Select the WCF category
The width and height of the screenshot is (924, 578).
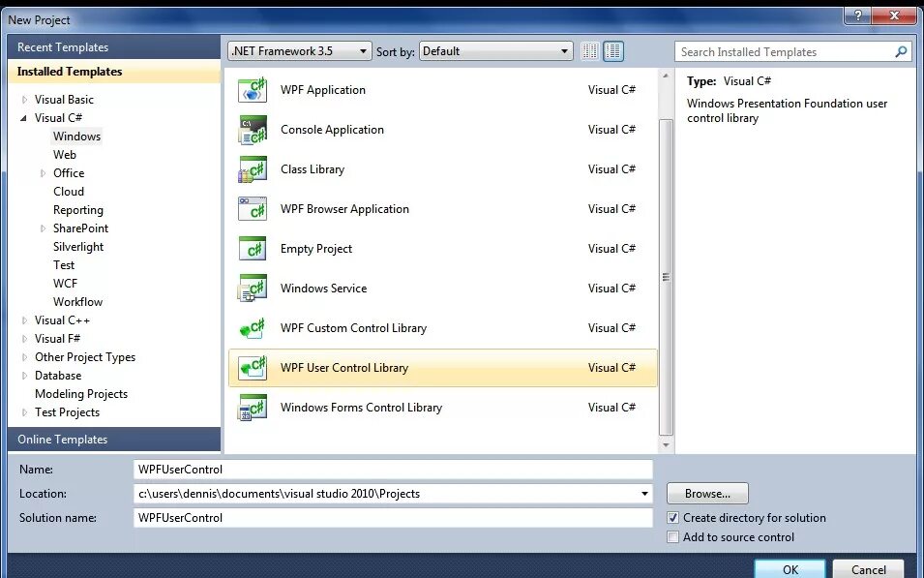pyautogui.click(x=65, y=284)
